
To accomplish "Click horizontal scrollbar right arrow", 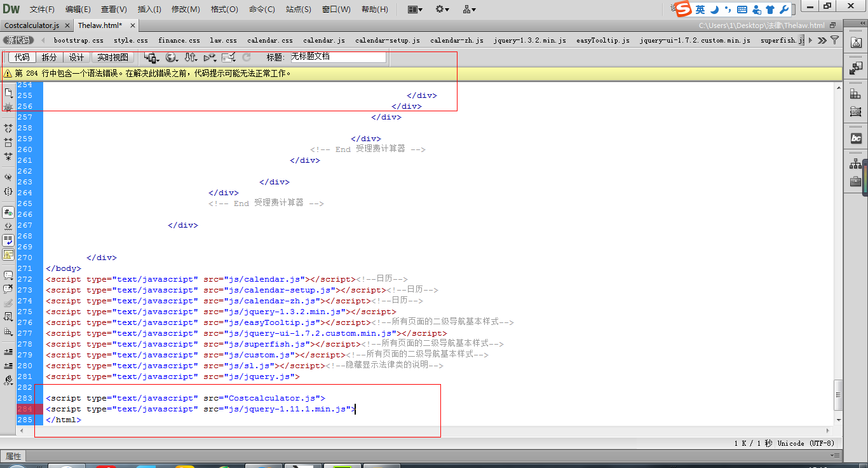I will (829, 430).
